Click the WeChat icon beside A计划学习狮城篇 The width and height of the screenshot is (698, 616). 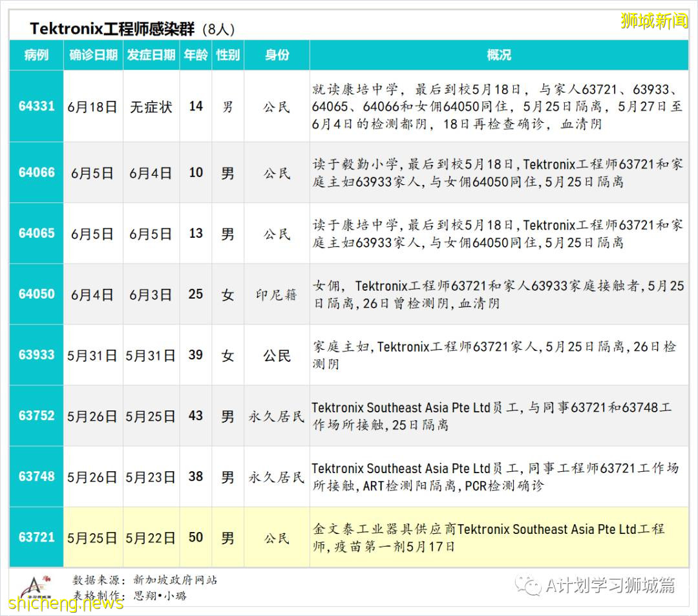(x=532, y=586)
